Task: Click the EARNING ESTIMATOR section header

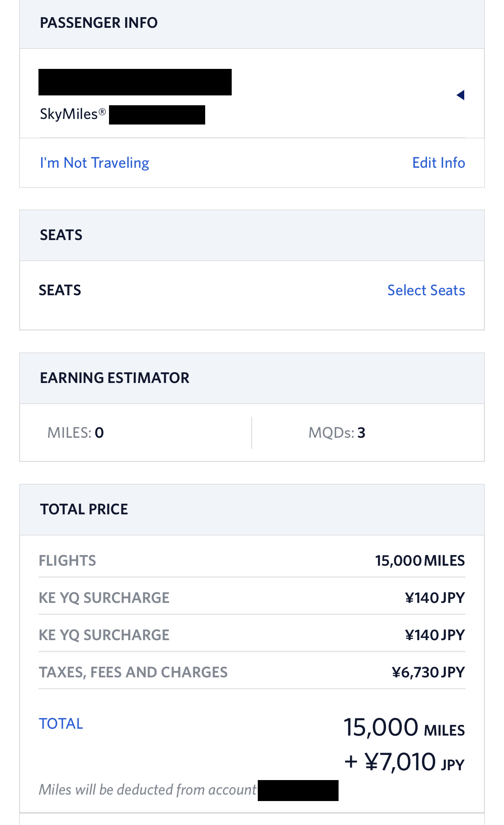Action: [115, 378]
